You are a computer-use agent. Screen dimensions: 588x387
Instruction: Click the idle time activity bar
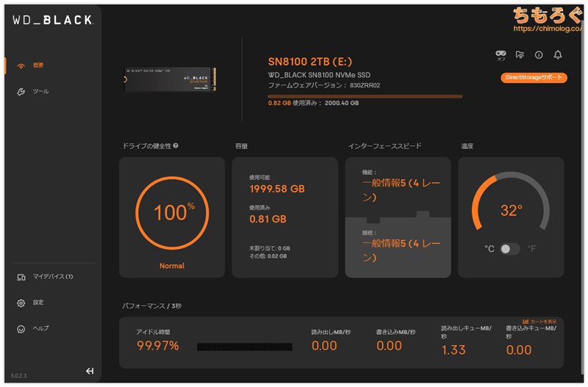(245, 347)
